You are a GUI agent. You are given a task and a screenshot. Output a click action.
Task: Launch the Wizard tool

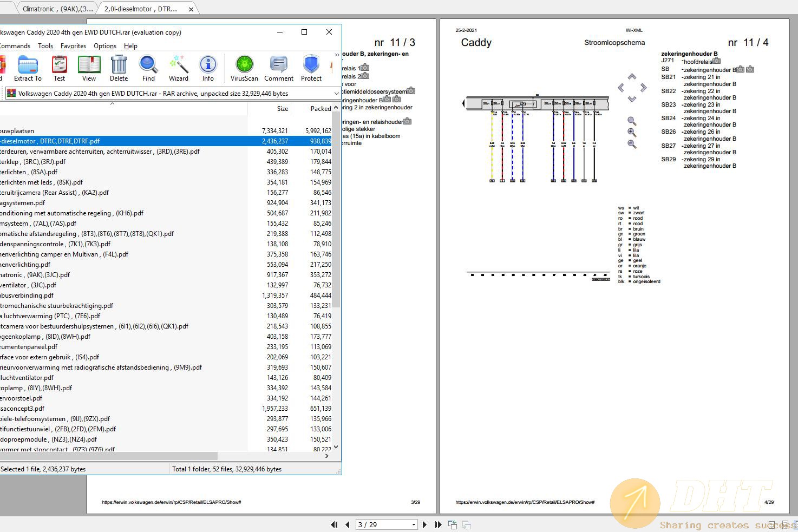coord(179,69)
